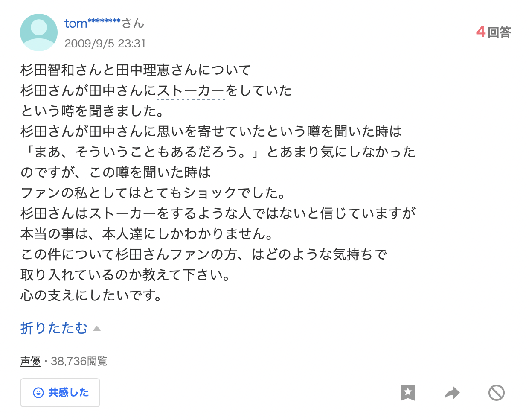Click the collapse triangle arrow
Screen dimensions: 529x420
point(97,328)
